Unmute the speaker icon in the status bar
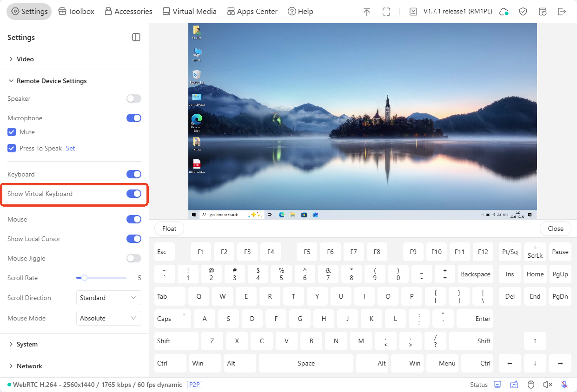Screen dimensions: 577x392 pos(548,385)
